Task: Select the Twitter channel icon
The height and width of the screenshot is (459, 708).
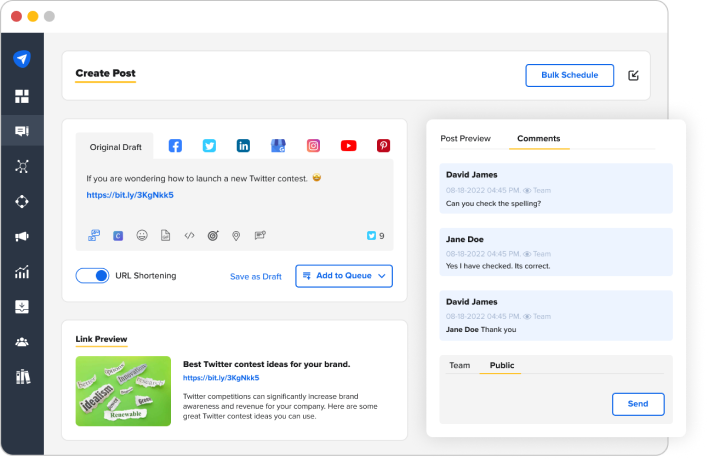Action: (x=209, y=146)
